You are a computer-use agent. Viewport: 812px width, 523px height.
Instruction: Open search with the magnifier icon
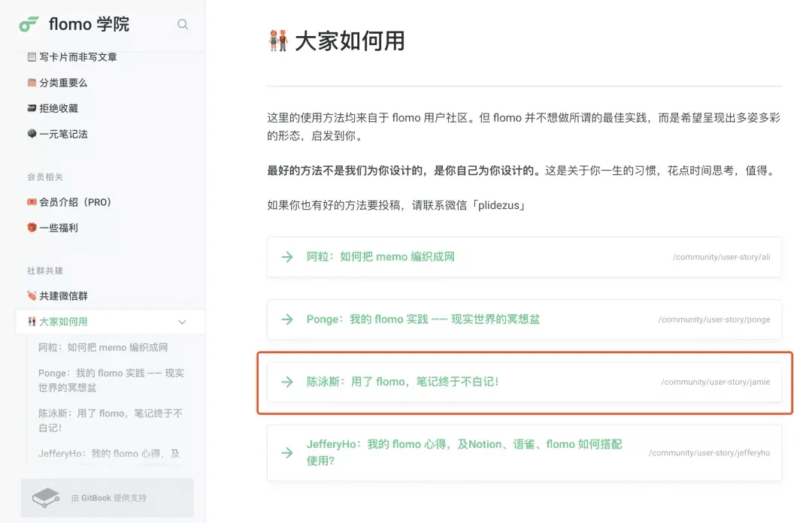coord(183,24)
